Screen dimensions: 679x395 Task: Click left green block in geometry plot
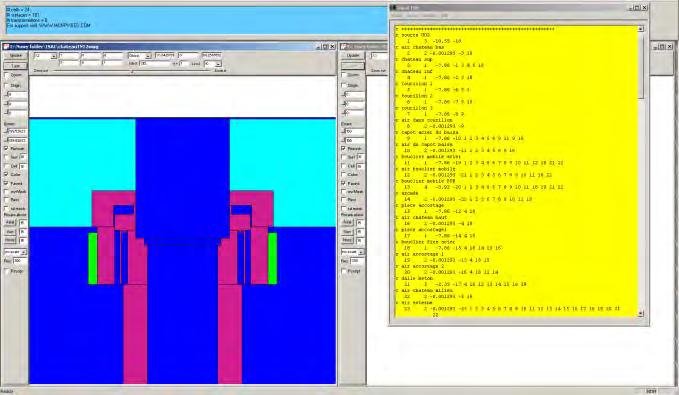[93, 259]
